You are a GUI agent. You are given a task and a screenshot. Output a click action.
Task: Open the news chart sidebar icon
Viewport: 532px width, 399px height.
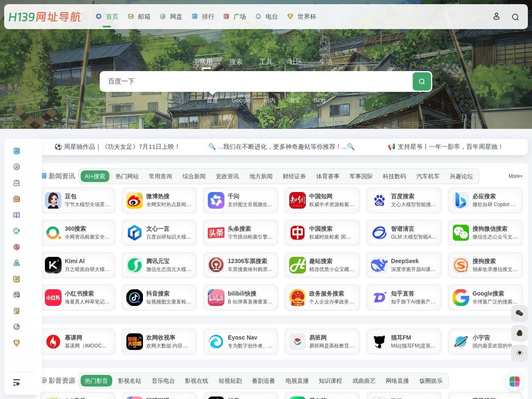[x=17, y=151]
